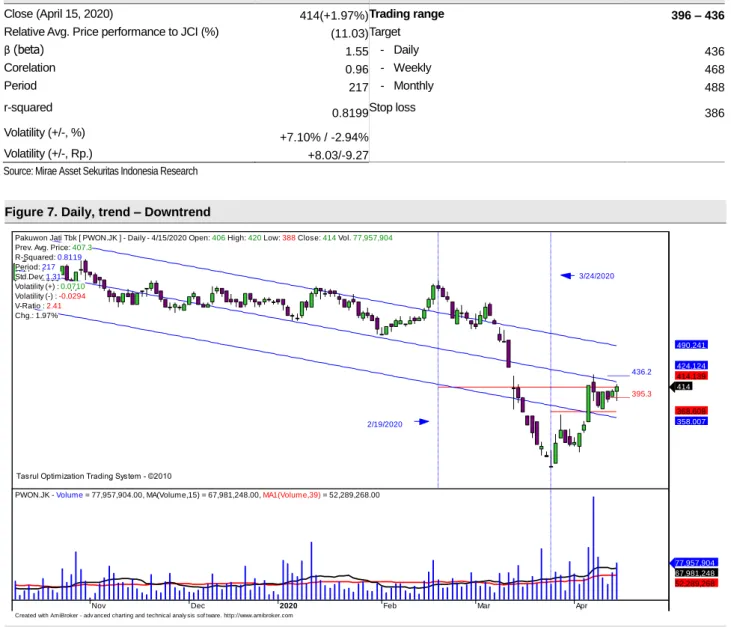731x627 pixels.
Task: Click the blue '77,957,904' volume axis tag
Action: click(x=694, y=563)
